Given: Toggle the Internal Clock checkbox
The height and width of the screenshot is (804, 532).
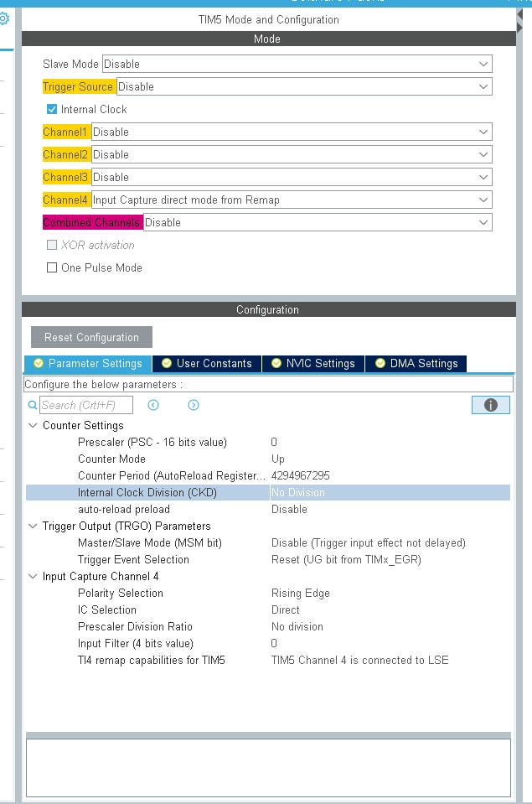Looking at the screenshot, I should [52, 109].
